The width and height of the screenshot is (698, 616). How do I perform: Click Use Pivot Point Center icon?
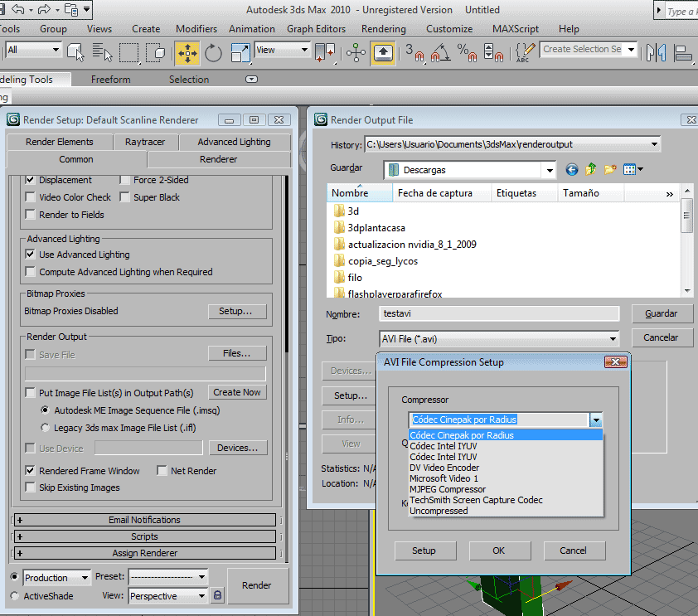click(x=325, y=52)
